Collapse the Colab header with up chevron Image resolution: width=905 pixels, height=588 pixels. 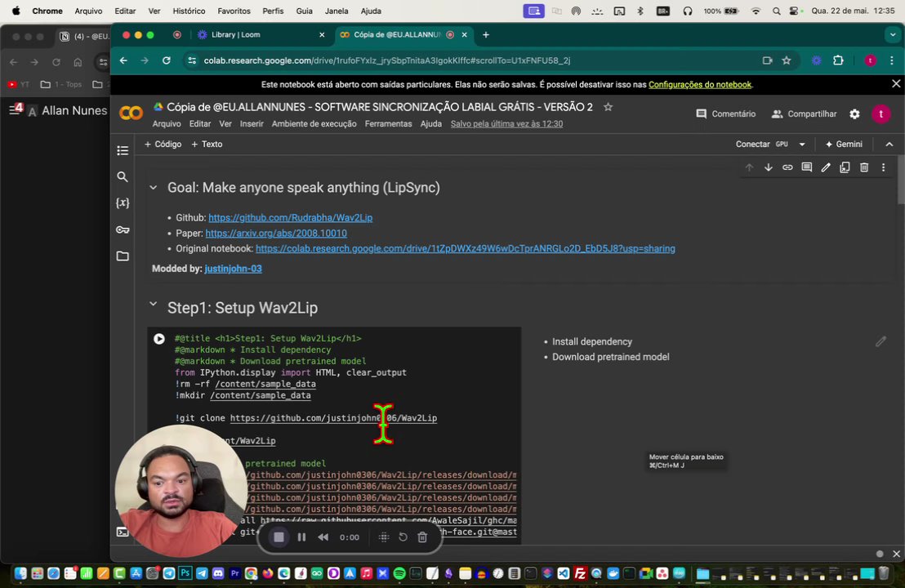tap(889, 145)
